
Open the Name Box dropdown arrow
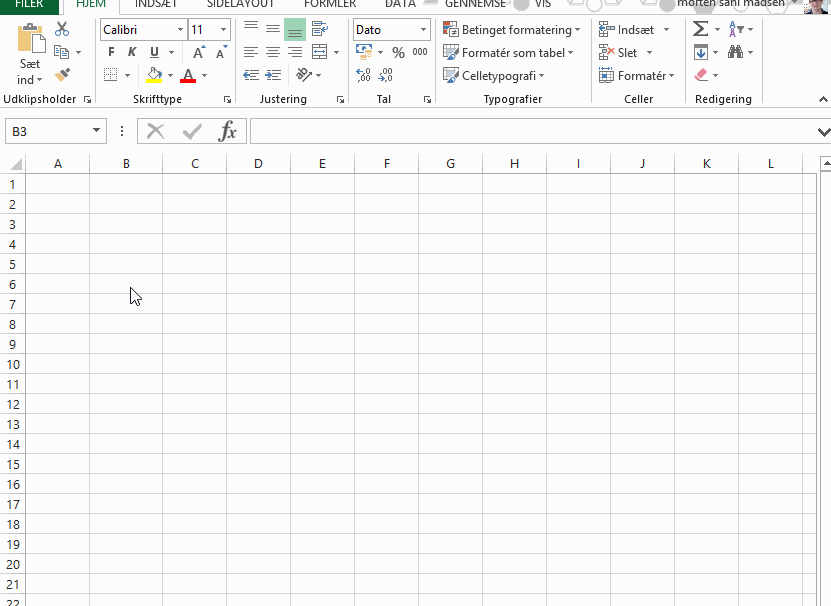[x=96, y=131]
